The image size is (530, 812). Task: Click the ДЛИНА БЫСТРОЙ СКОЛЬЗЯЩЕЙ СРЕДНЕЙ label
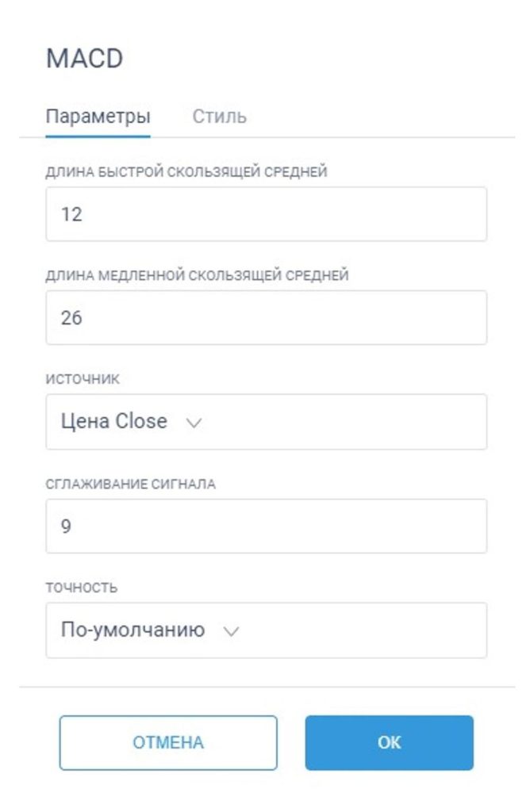(x=186, y=172)
